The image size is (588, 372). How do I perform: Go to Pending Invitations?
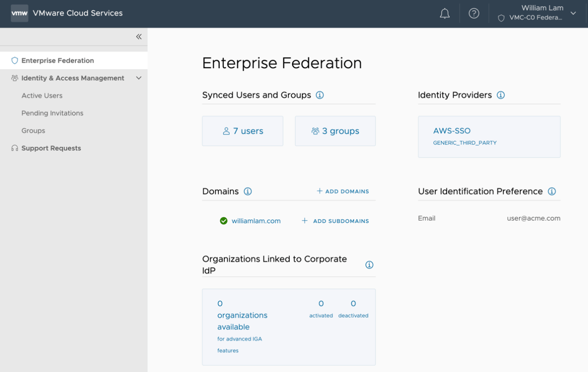pyautogui.click(x=52, y=113)
